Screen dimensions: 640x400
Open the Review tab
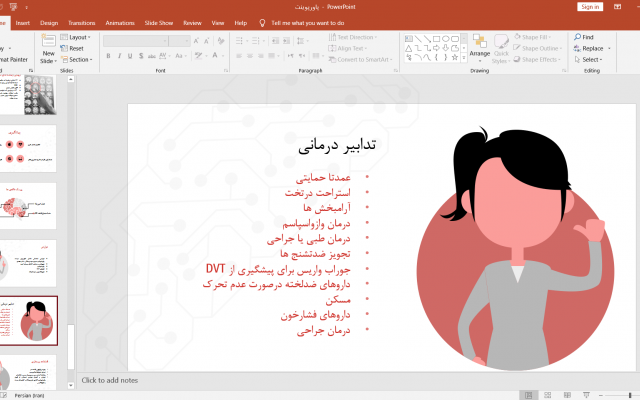point(192,23)
